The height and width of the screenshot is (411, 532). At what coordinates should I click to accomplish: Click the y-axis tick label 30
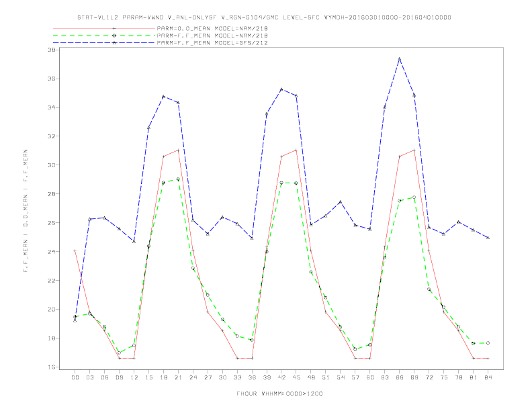(52, 165)
